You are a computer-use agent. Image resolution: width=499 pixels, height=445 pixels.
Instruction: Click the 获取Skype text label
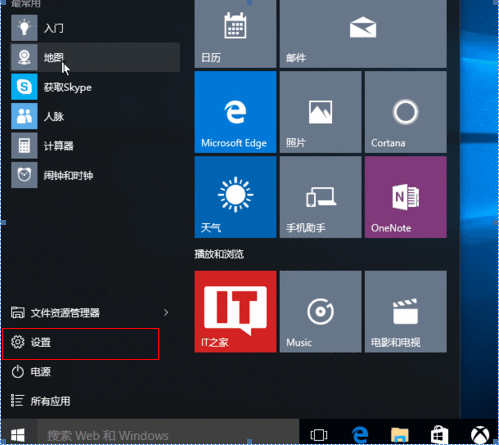pos(68,87)
